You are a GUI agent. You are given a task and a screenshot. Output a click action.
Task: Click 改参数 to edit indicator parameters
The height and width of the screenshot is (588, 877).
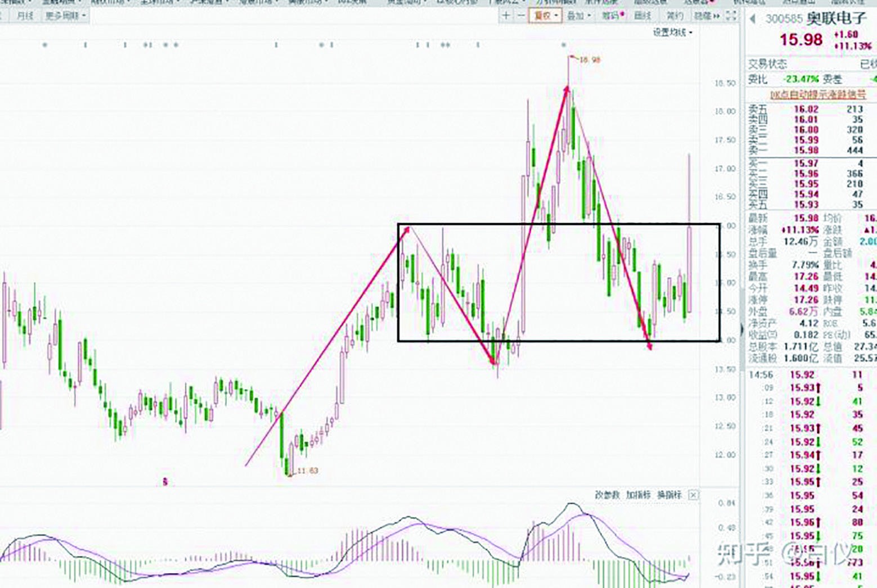click(x=607, y=495)
